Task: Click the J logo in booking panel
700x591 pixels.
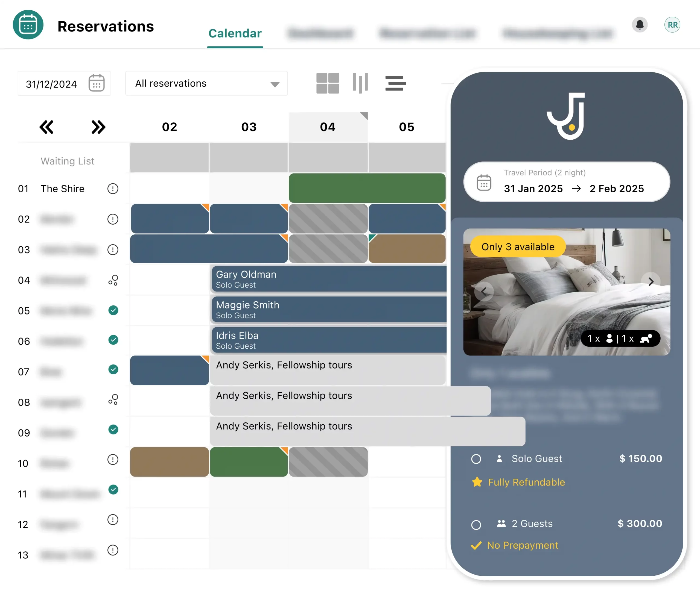Action: pyautogui.click(x=566, y=116)
